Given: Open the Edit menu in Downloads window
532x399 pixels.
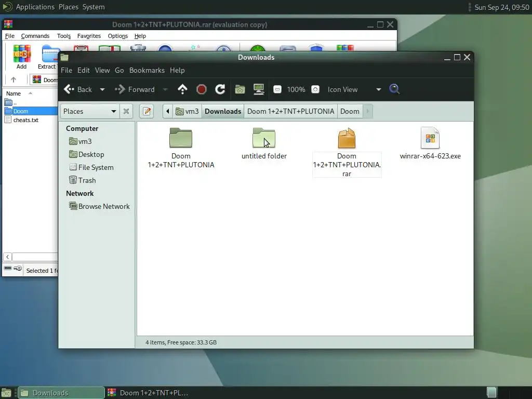Looking at the screenshot, I should point(84,70).
